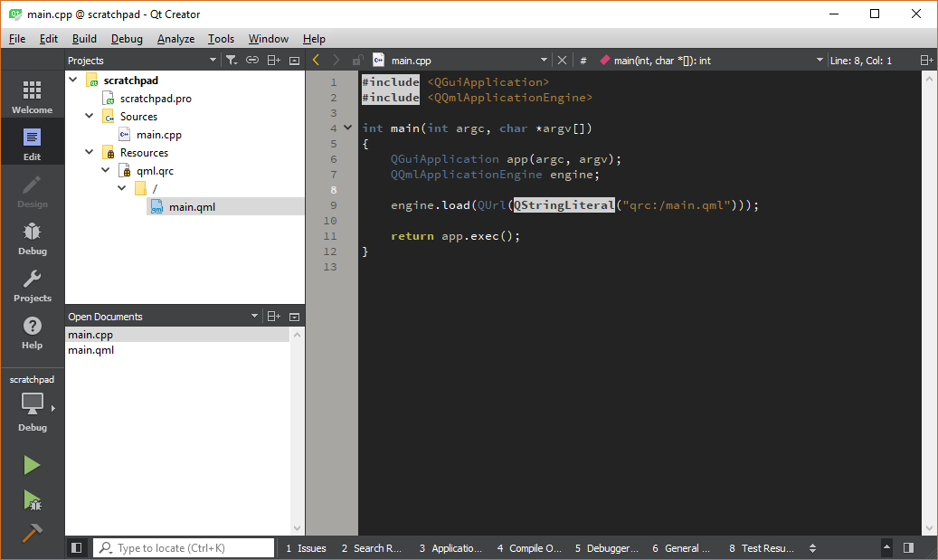Image resolution: width=938 pixels, height=560 pixels.
Task: Open the Issues output pane
Action: click(x=306, y=548)
